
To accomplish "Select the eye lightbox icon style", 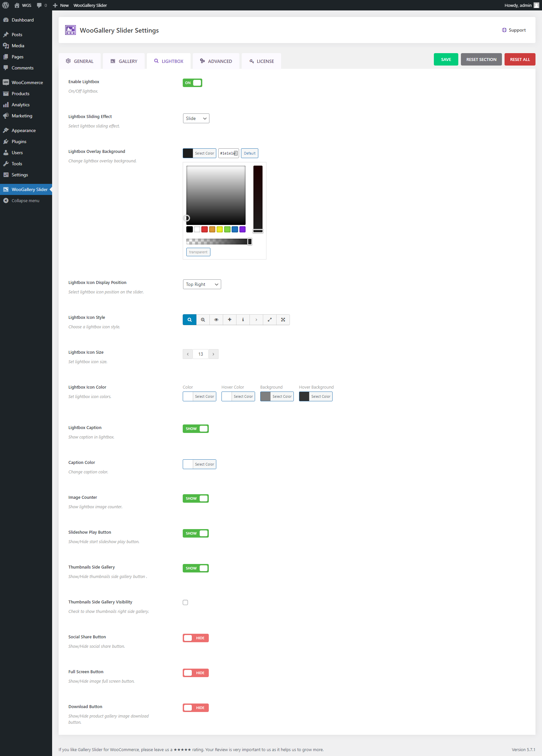I will point(216,320).
